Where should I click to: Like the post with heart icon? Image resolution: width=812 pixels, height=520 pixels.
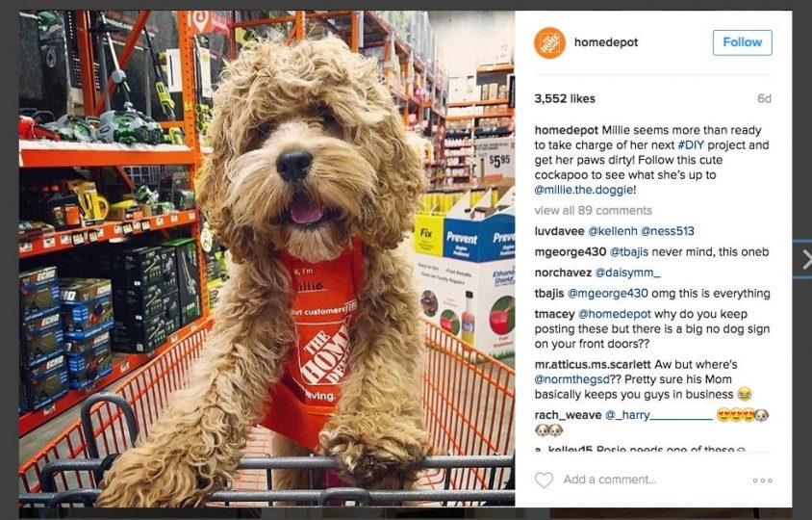tap(544, 480)
